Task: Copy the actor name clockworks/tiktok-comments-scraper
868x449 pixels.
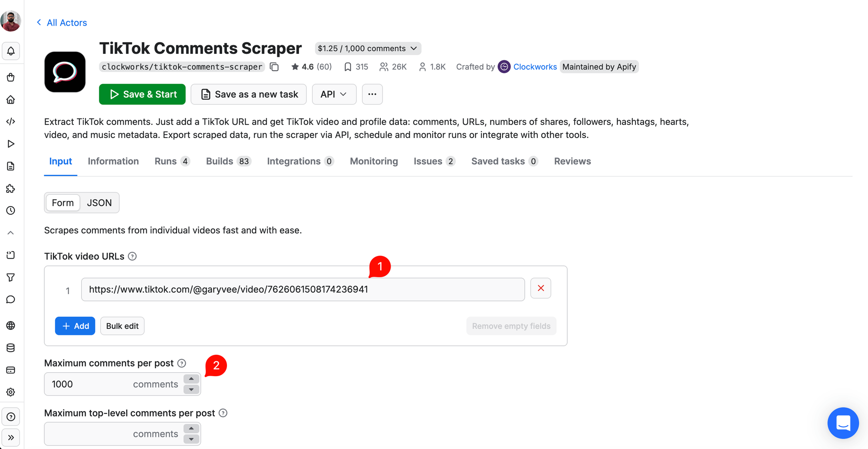Action: coord(274,67)
